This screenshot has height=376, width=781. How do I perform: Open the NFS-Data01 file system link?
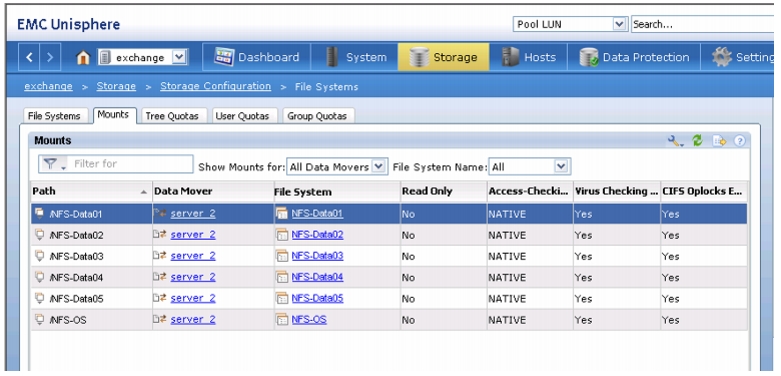tap(317, 214)
